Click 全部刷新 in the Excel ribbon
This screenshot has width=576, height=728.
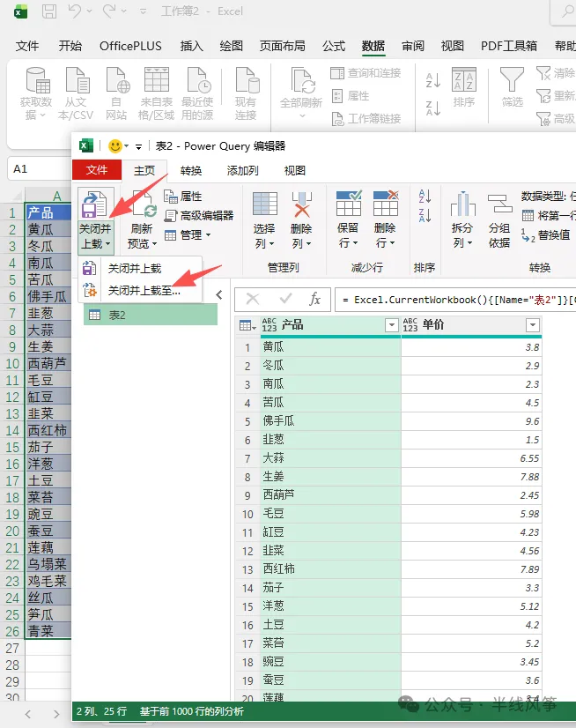click(x=301, y=92)
